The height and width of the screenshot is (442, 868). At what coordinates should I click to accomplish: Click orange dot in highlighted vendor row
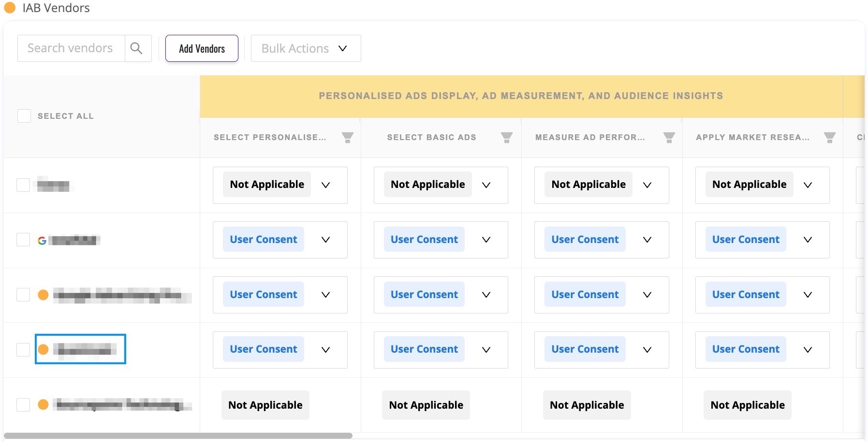click(x=43, y=349)
